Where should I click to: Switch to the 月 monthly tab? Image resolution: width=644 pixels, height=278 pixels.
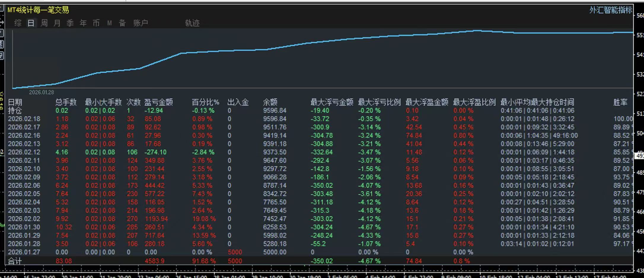pos(57,23)
